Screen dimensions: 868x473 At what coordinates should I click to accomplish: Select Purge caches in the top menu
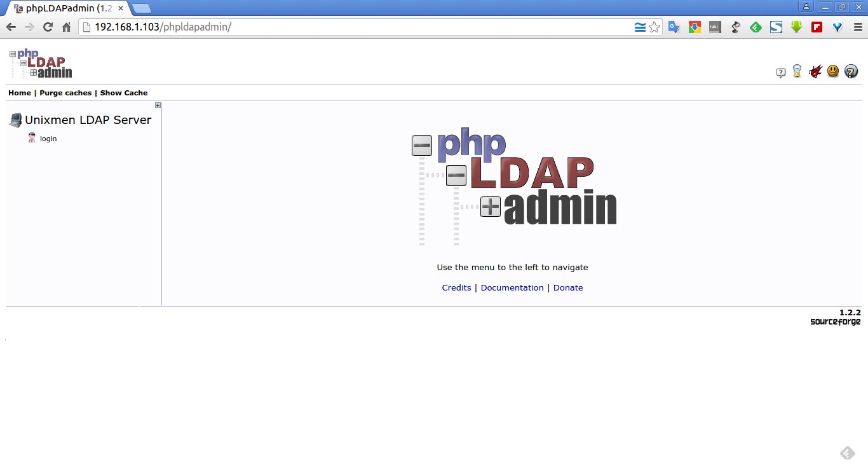pyautogui.click(x=65, y=93)
